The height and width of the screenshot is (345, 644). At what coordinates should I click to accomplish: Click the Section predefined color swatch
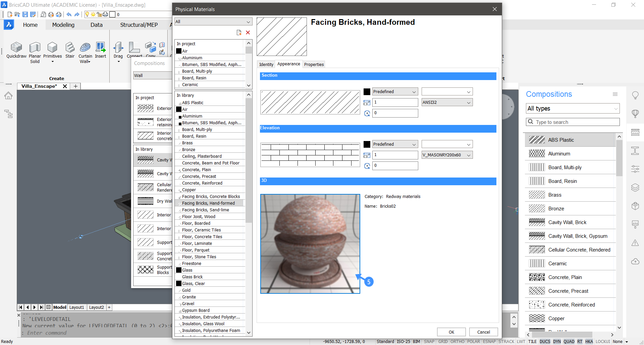pyautogui.click(x=367, y=91)
